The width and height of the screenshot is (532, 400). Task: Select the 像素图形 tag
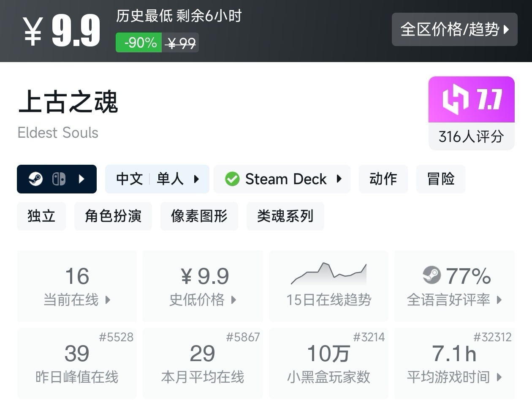point(199,216)
